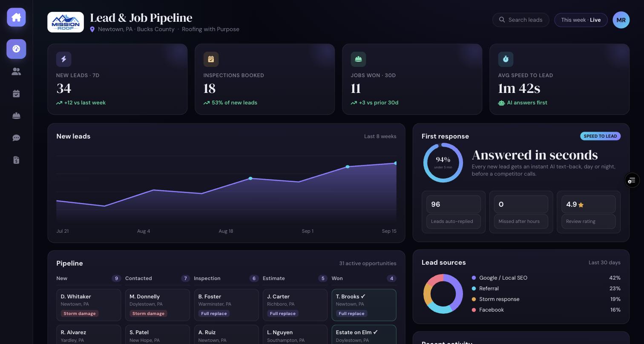Viewport: 644px width, 344px height.
Task: Select the Facebook legend entry
Action: 546,310
